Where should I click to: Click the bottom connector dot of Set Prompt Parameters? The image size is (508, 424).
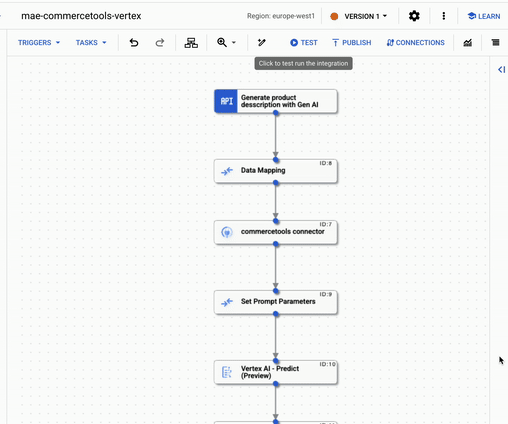click(276, 314)
